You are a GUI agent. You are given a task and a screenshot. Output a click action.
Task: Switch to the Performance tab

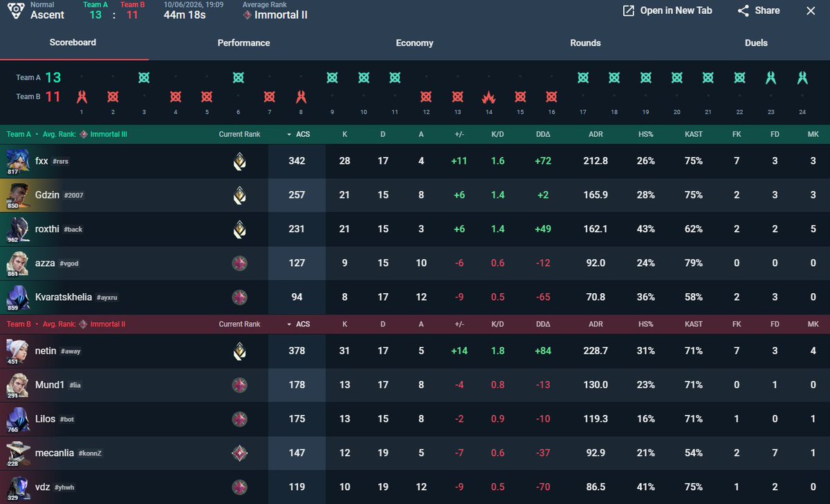(x=243, y=43)
